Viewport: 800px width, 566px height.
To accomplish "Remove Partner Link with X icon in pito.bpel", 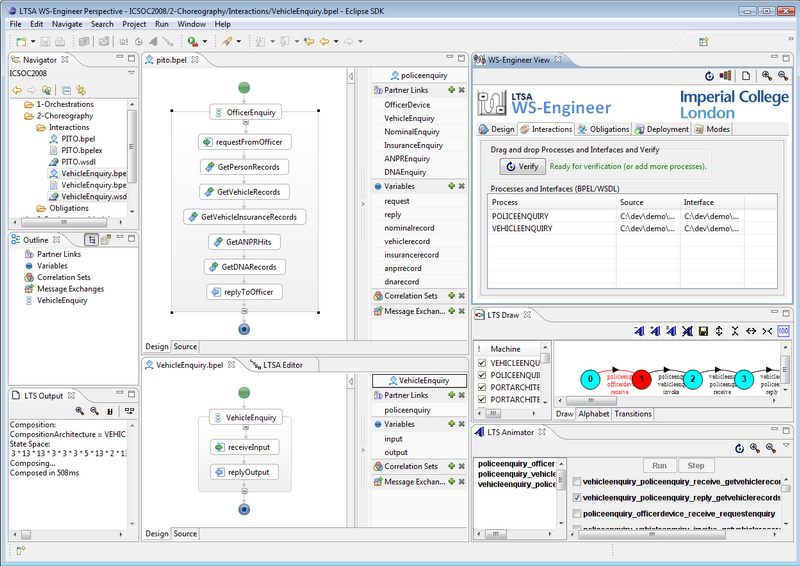I will coord(462,90).
